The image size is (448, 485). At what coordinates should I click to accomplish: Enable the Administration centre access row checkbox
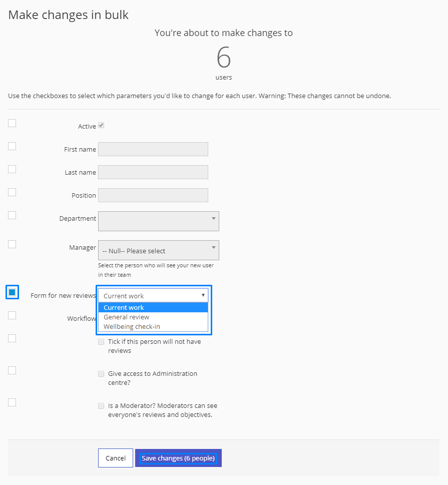[x=12, y=370]
